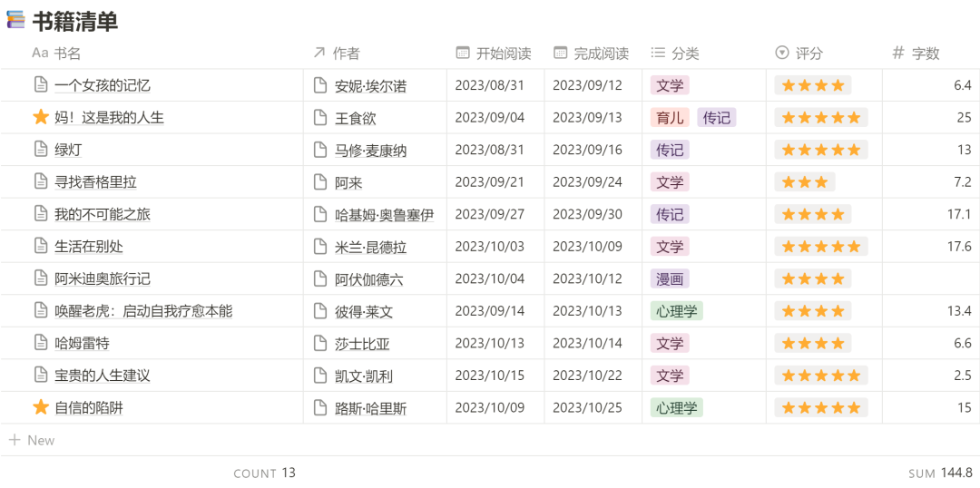
Task: Click author page icon for 哈基姆·奥鲁塞伊
Action: pyautogui.click(x=320, y=214)
